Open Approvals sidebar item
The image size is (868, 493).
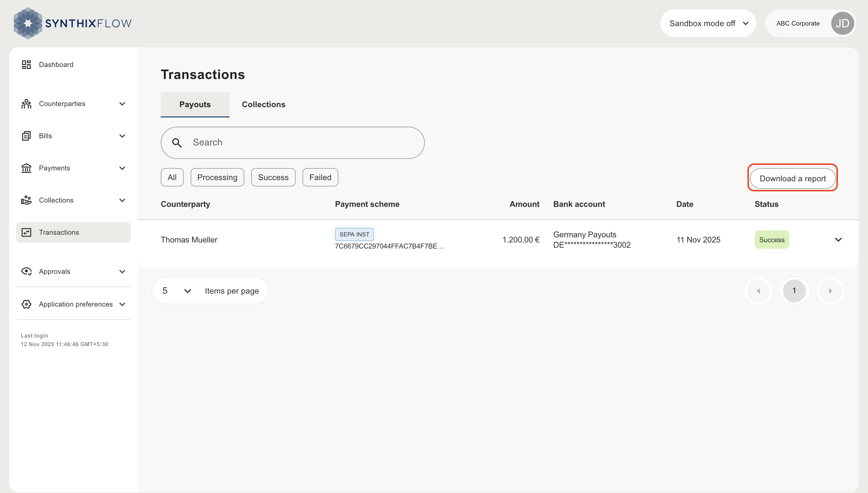[73, 271]
